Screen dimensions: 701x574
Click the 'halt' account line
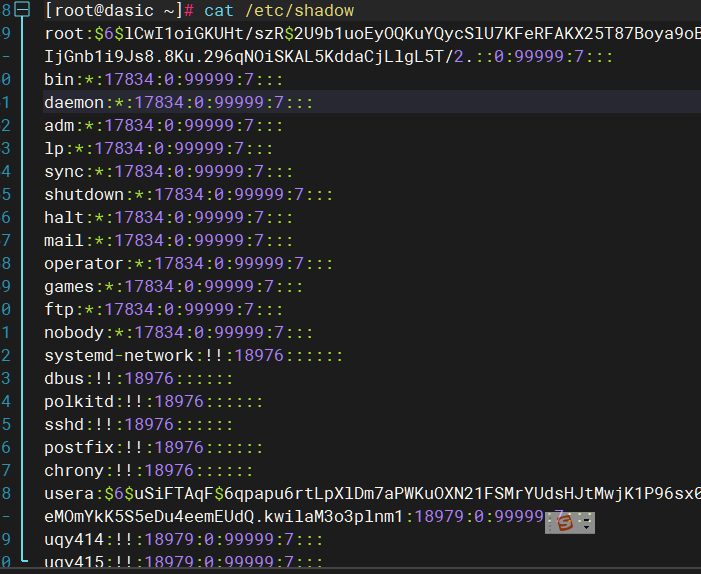[169, 218]
